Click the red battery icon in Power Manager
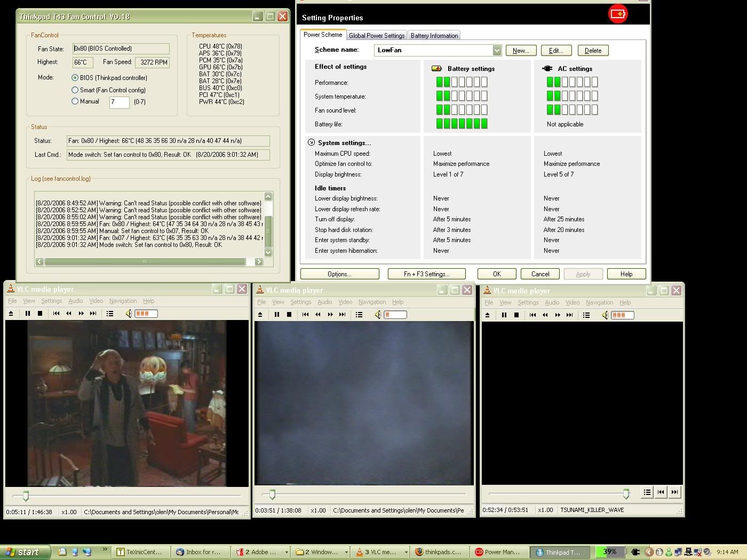Viewport: 747px width, 560px height. pyautogui.click(x=618, y=14)
